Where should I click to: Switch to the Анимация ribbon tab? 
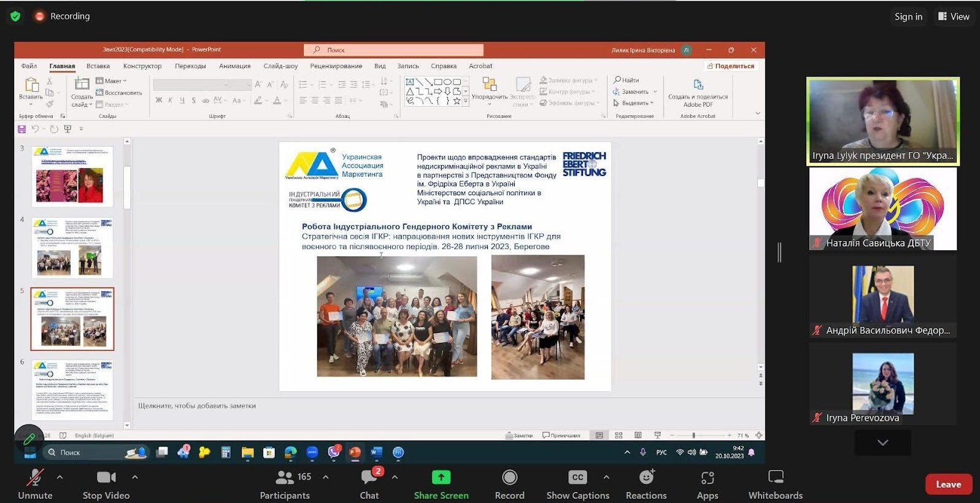point(234,66)
